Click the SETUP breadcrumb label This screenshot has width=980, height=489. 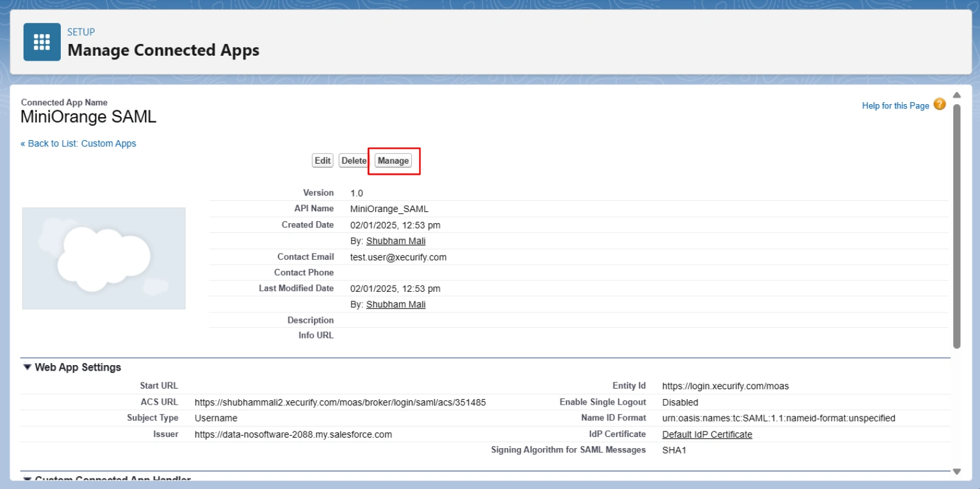coord(81,32)
